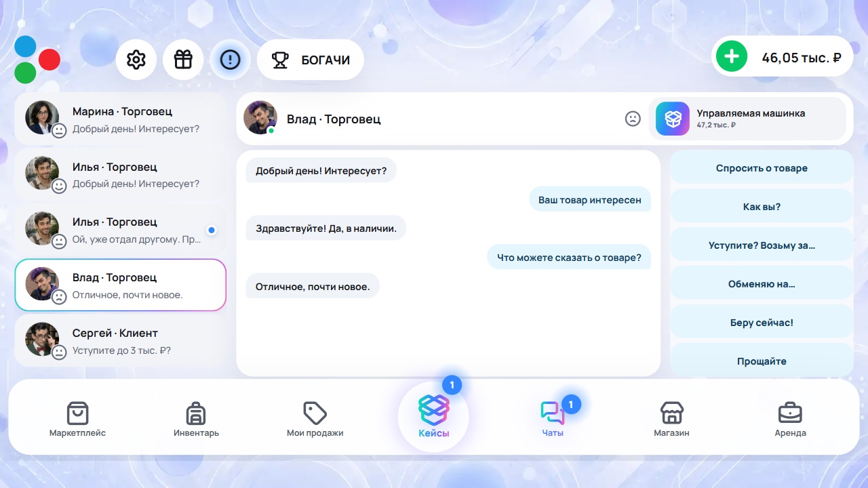Click the 47,2 тыс. ₽ price label
868x488 pixels.
click(x=717, y=125)
